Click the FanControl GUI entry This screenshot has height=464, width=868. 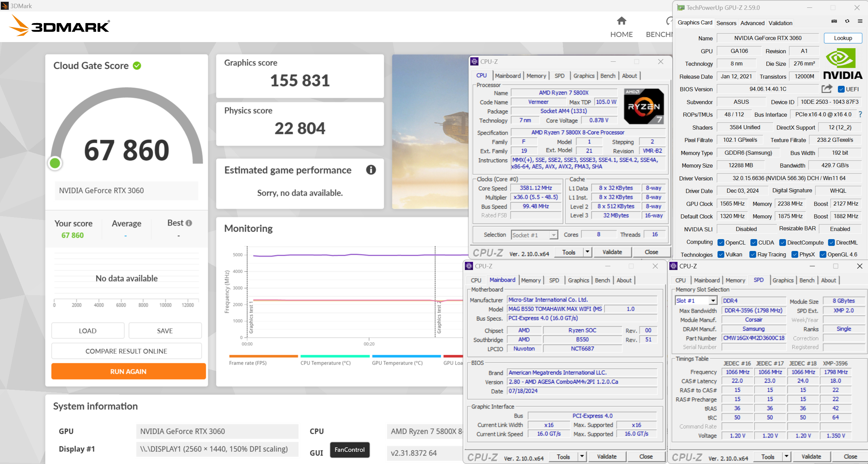[x=350, y=449]
